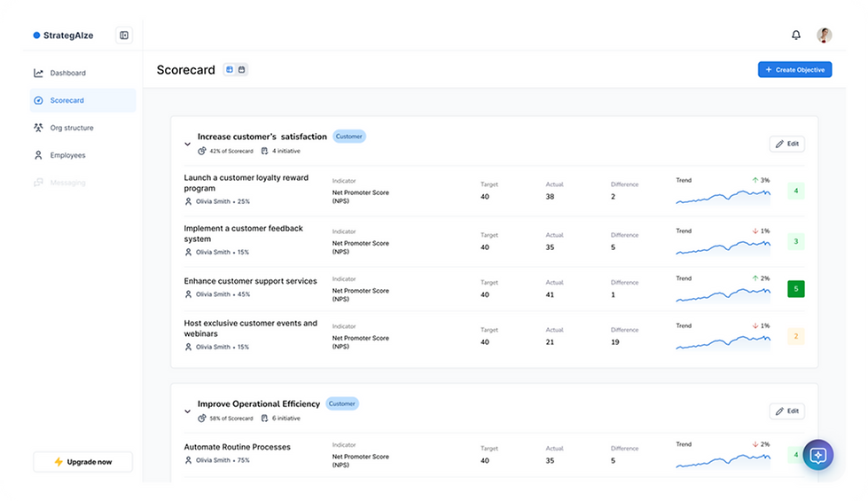The width and height of the screenshot is (868, 501).
Task: Open notifications via the bell icon
Action: click(796, 35)
